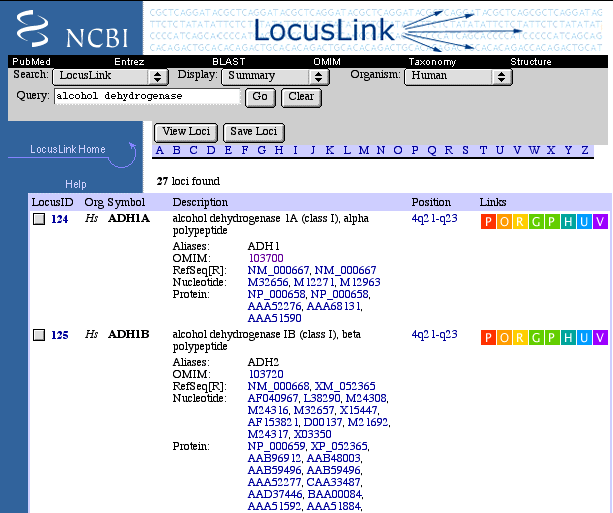Open green G link for ADH1A
613x513 pixels.
[536, 222]
